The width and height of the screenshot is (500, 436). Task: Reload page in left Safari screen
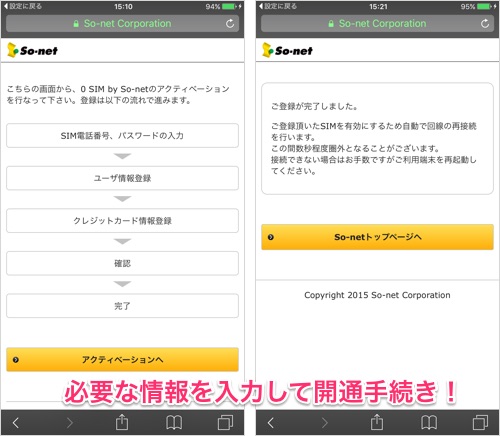(230, 24)
